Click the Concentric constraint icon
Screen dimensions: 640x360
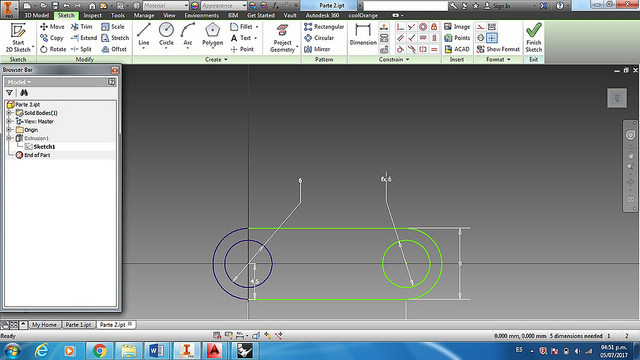(423, 27)
